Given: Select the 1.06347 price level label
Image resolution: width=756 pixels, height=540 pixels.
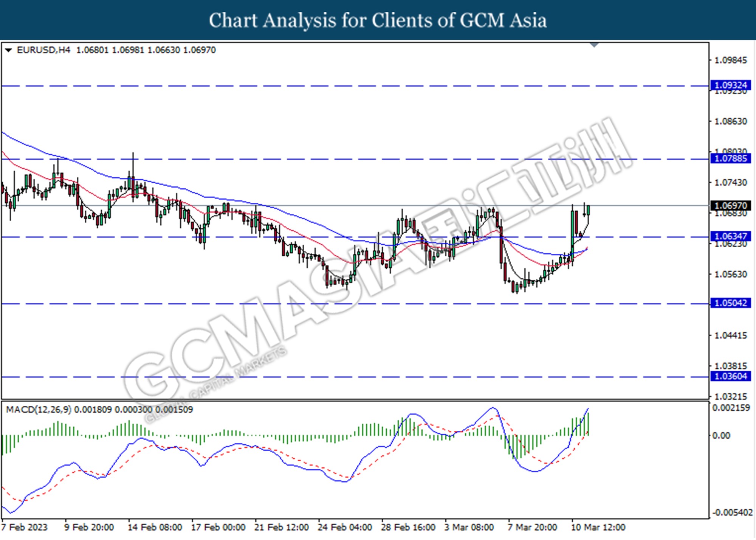Looking at the screenshot, I should (731, 237).
